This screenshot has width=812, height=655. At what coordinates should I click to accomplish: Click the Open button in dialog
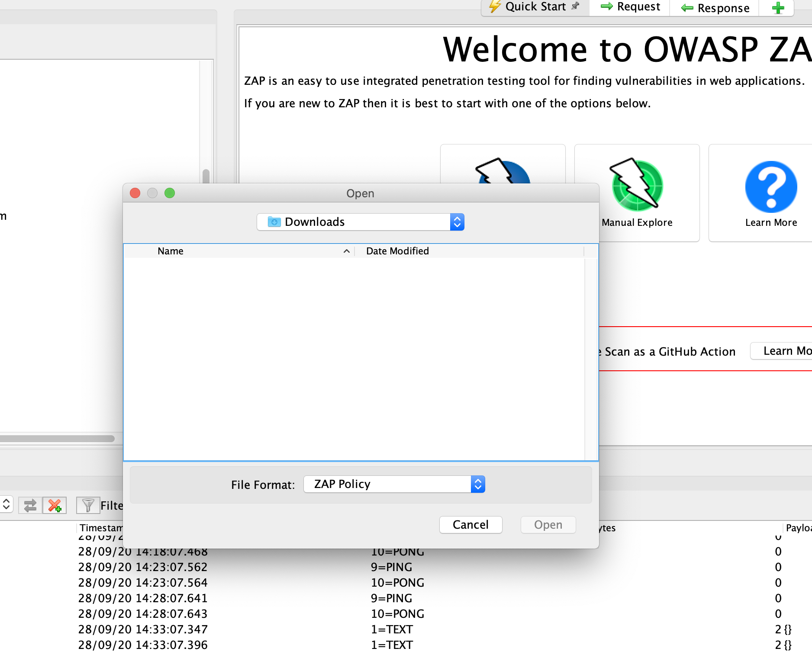point(548,525)
